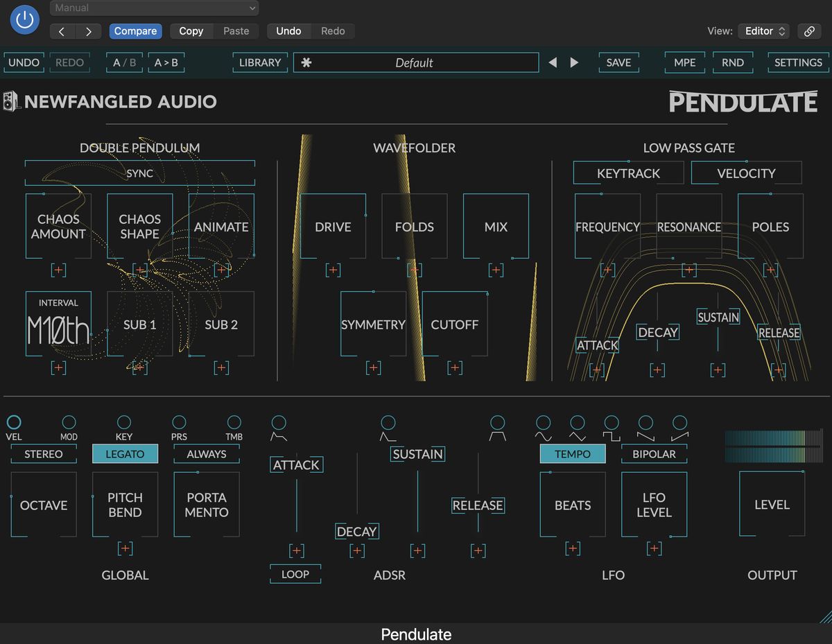Image resolution: width=832 pixels, height=644 pixels.
Task: Click the Copy button in host toolbar
Action: [191, 31]
